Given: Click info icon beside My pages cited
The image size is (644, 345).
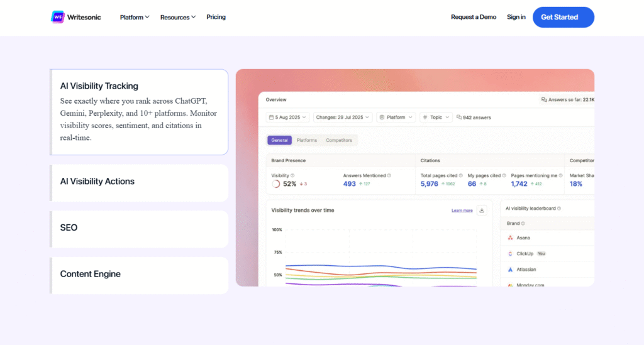Looking at the screenshot, I should [504, 175].
